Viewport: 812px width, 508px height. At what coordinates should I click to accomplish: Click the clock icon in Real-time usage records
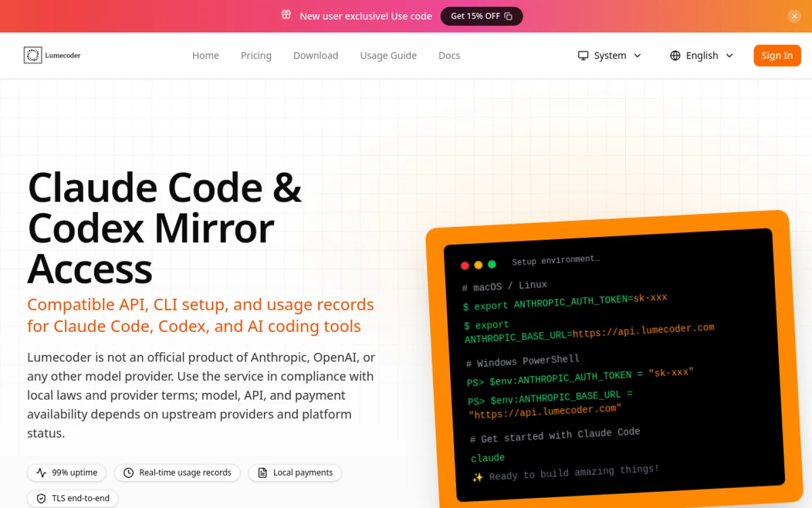(129, 472)
